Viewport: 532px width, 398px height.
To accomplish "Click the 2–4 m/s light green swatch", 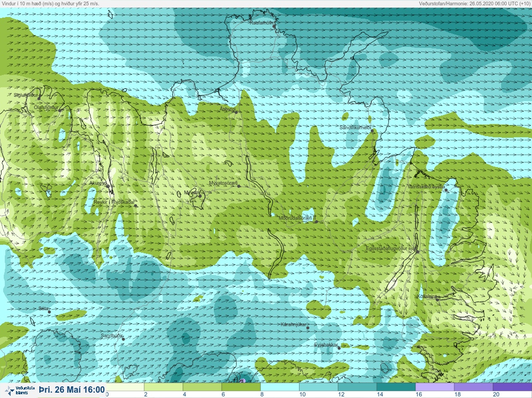I will 163,387.
